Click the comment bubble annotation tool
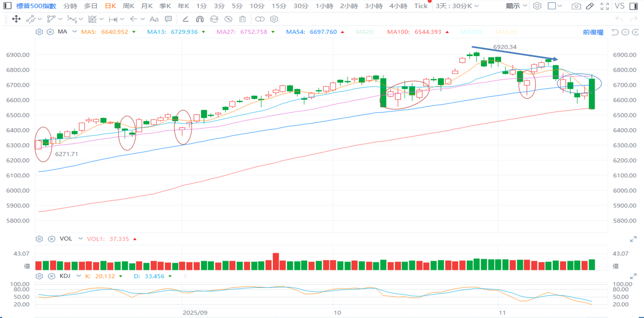 point(169,19)
